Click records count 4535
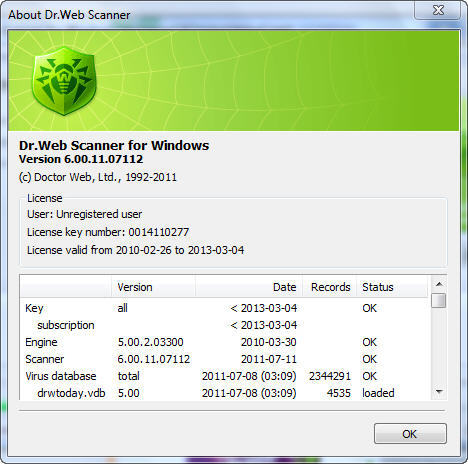The width and height of the screenshot is (468, 464). click(339, 393)
